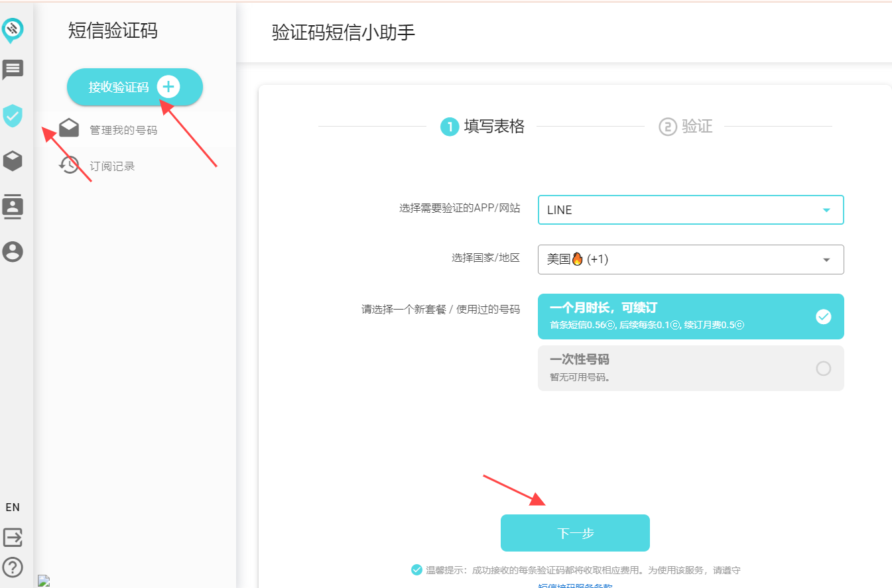Toggle the checkmark on monthly plan
Viewport: 892px width, 588px height.
tap(823, 317)
